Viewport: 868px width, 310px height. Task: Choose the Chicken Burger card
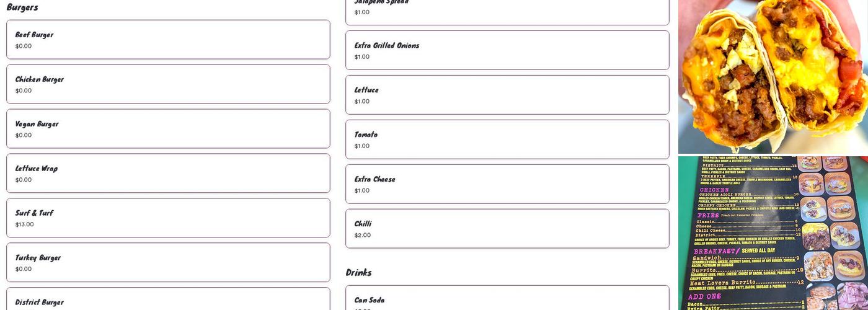(168, 84)
